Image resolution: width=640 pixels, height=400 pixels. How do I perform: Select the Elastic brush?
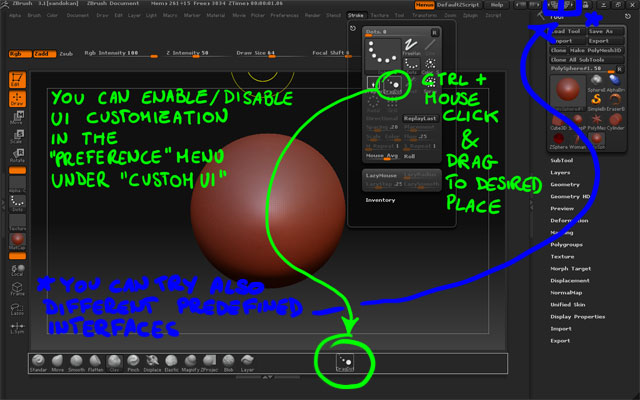[x=171, y=363]
